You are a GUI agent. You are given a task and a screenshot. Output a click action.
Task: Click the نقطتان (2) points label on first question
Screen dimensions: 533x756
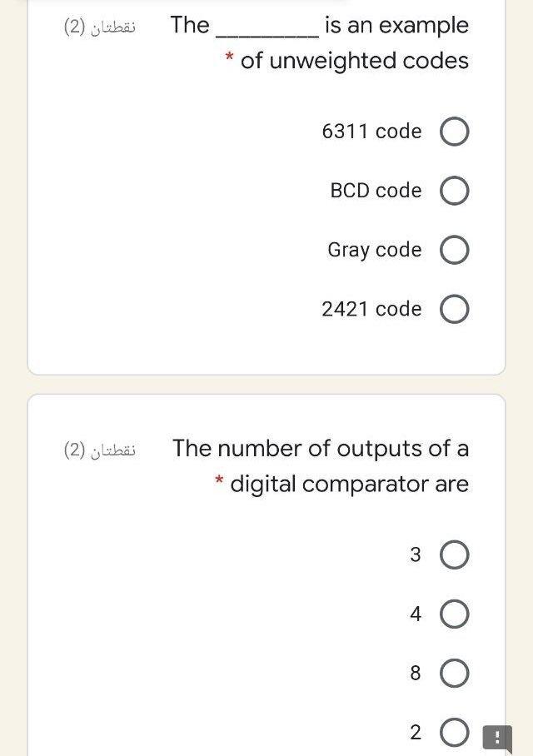(x=98, y=25)
